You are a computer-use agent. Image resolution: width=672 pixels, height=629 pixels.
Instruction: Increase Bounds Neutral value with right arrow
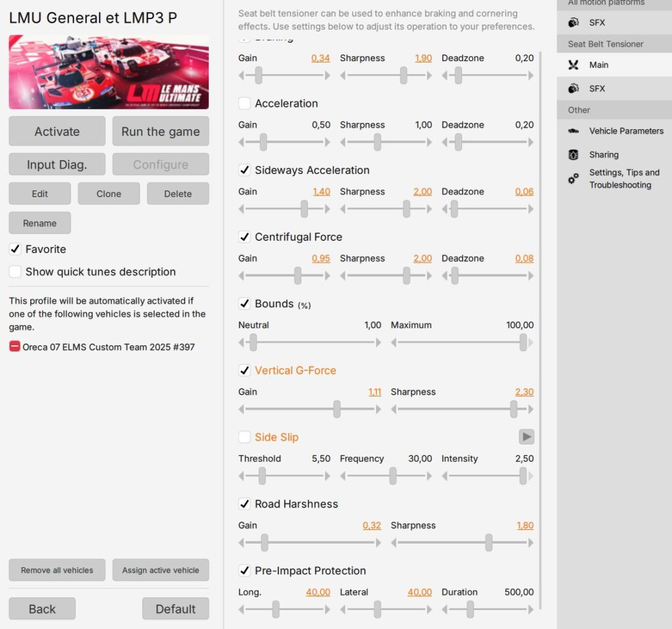pyautogui.click(x=378, y=342)
